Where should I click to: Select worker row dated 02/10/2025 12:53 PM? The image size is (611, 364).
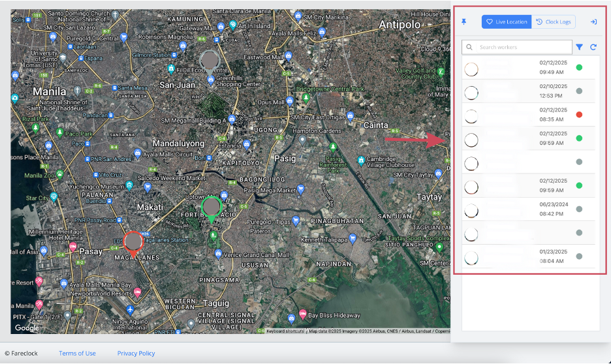[x=528, y=91]
